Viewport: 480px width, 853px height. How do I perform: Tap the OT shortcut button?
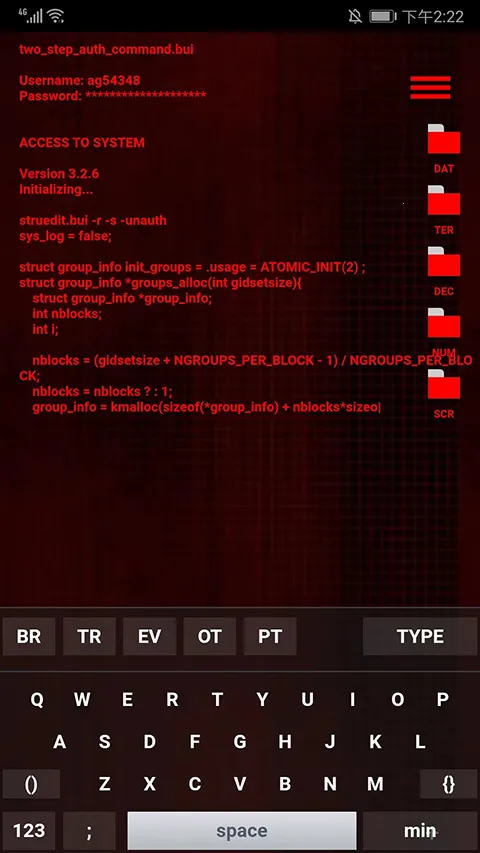(210, 636)
